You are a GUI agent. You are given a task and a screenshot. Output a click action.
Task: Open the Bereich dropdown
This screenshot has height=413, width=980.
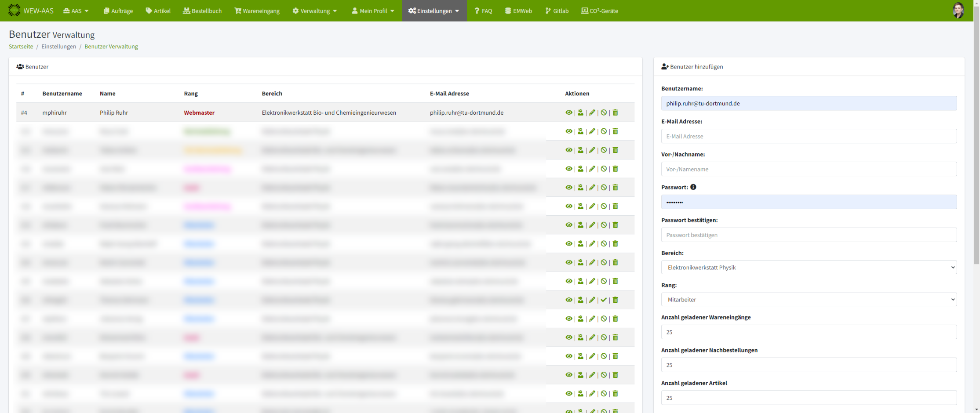coord(809,267)
